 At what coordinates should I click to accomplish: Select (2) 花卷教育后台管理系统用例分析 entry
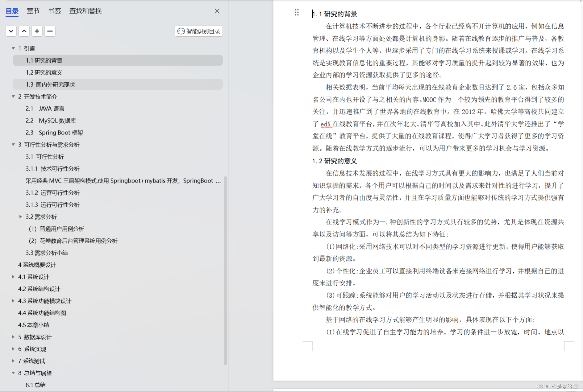click(73, 241)
